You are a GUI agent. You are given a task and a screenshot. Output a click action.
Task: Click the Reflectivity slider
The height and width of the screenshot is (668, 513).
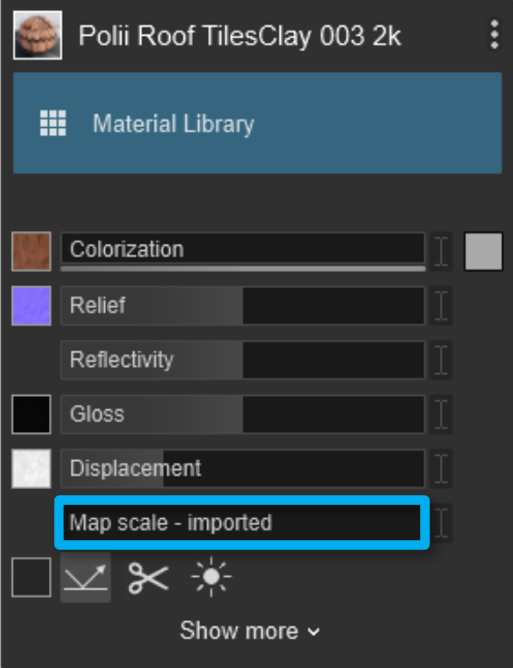(x=243, y=360)
